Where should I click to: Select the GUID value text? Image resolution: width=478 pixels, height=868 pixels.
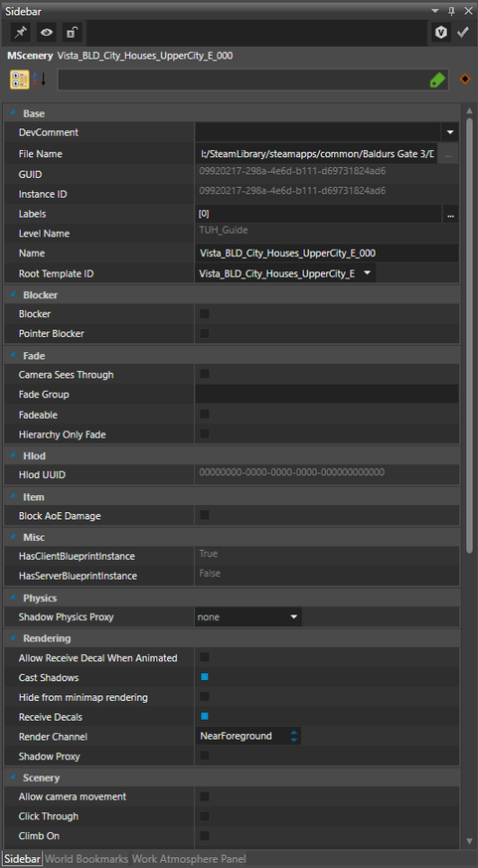pos(292,171)
